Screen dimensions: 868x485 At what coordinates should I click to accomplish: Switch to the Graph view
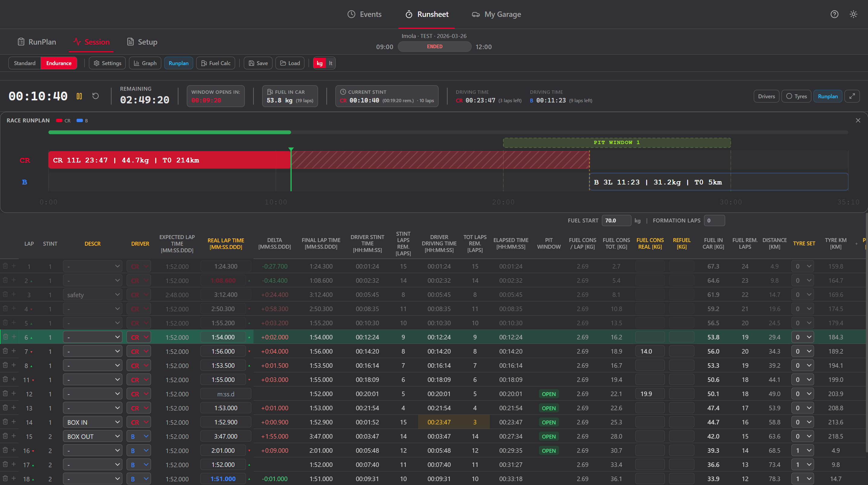[x=145, y=63]
